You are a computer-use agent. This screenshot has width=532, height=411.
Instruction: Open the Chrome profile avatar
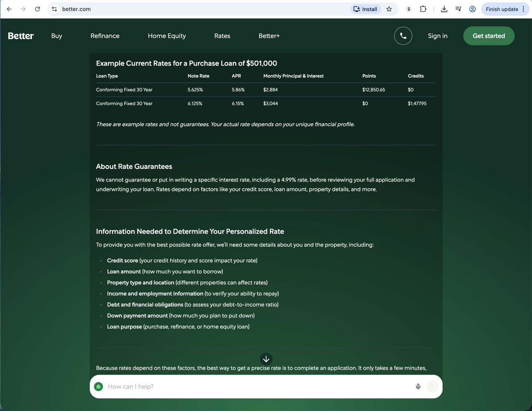[x=473, y=9]
